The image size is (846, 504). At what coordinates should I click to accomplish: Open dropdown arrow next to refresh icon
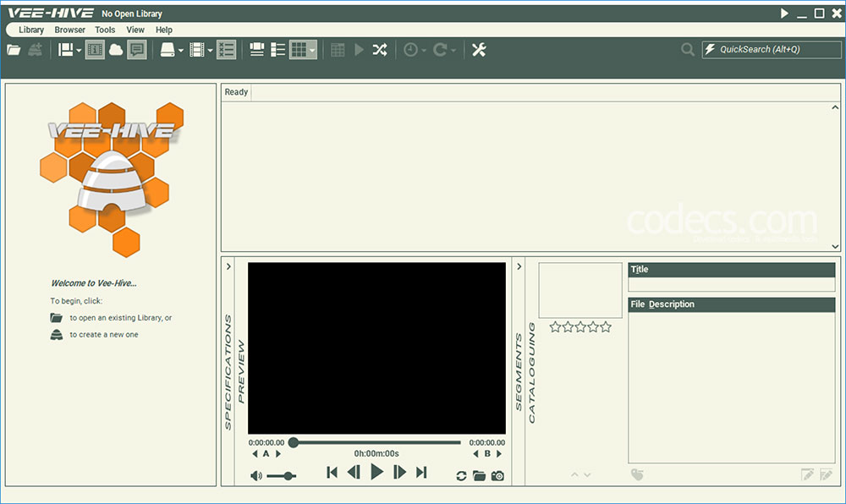[453, 51]
